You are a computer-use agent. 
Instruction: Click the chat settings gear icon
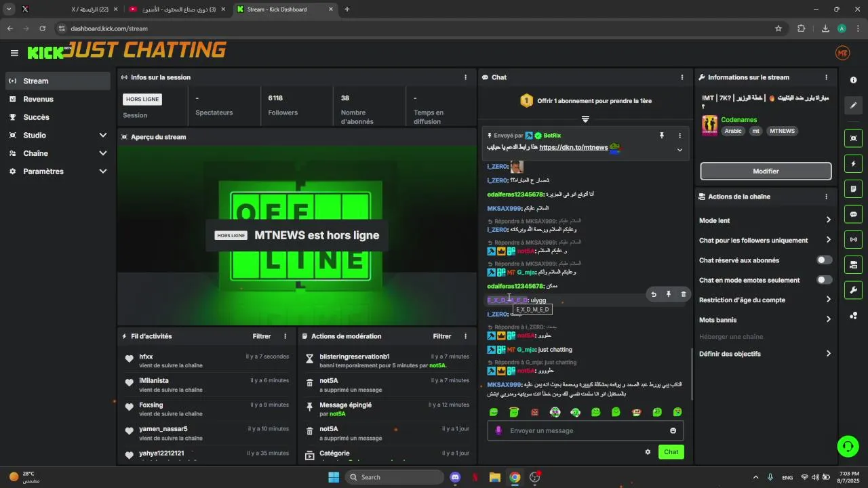[x=648, y=452]
